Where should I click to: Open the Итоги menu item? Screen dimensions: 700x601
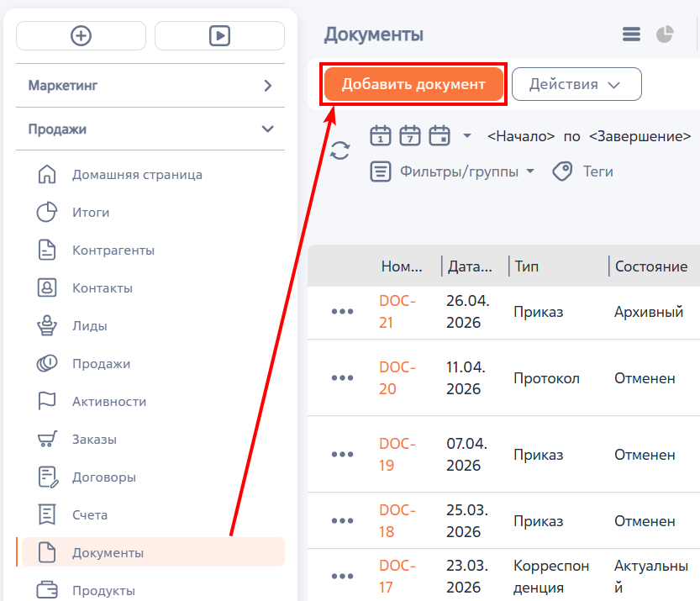pos(91,213)
